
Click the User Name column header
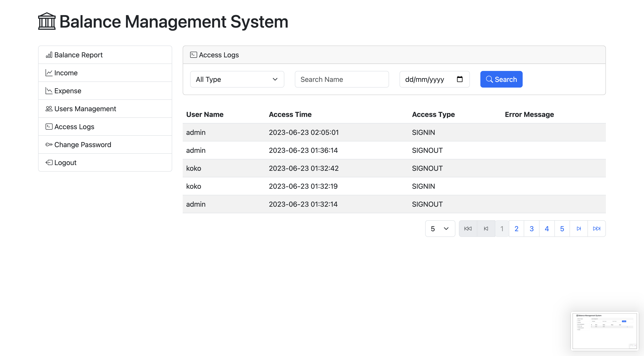pyautogui.click(x=205, y=115)
